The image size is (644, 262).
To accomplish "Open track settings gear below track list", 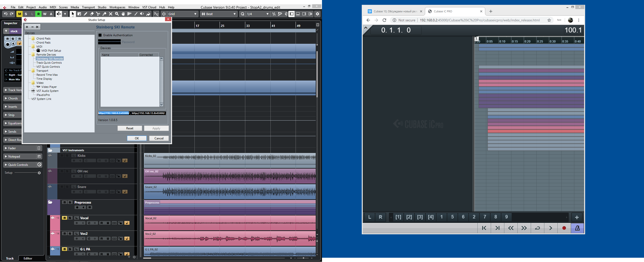I will [134, 257].
